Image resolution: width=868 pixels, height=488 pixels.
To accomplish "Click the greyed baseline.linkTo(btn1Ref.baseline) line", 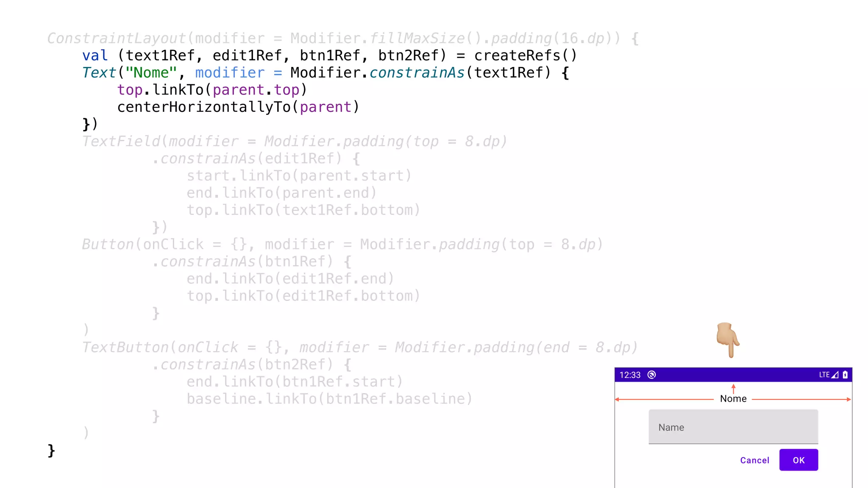I will pyautogui.click(x=329, y=399).
